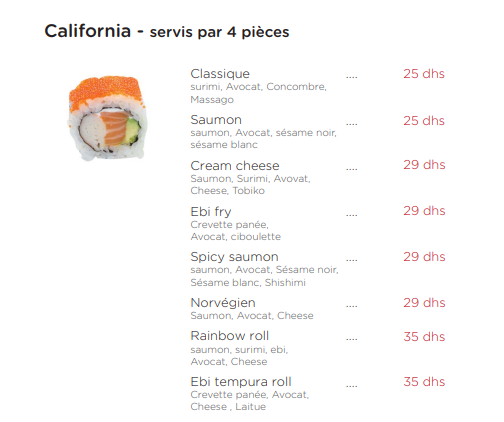The height and width of the screenshot is (422, 504).
Task: Select the Classique menu item
Action: [220, 74]
